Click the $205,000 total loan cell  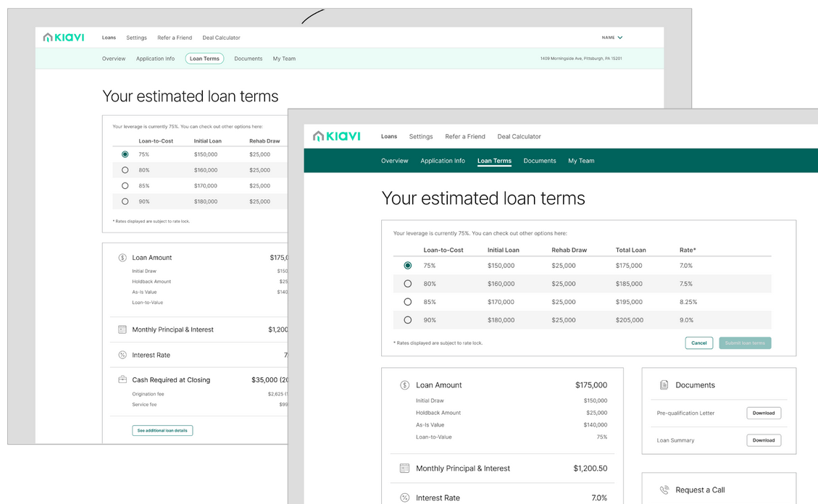click(629, 320)
